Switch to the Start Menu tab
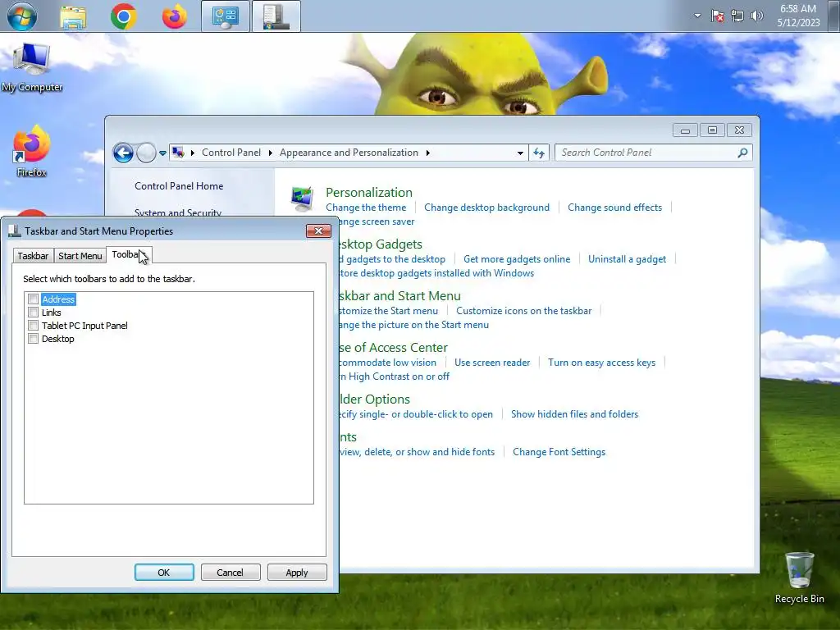Image resolution: width=840 pixels, height=630 pixels. click(x=80, y=256)
